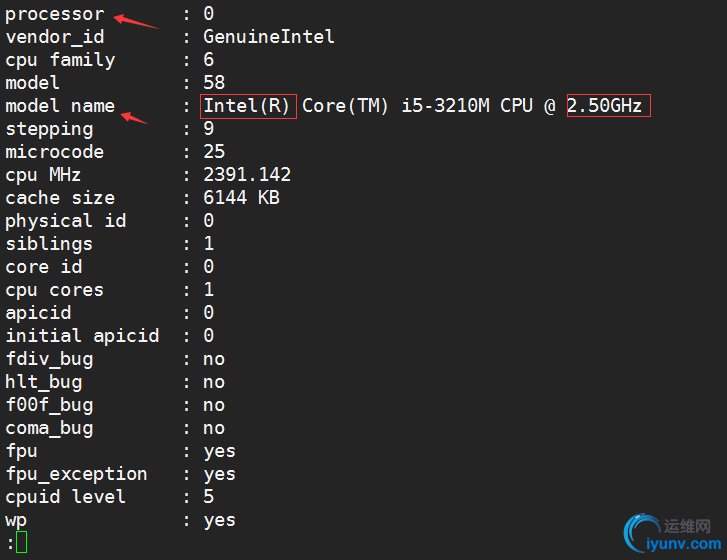Viewport: 727px width, 560px height.
Task: Click the 'core id' label
Action: [44, 267]
